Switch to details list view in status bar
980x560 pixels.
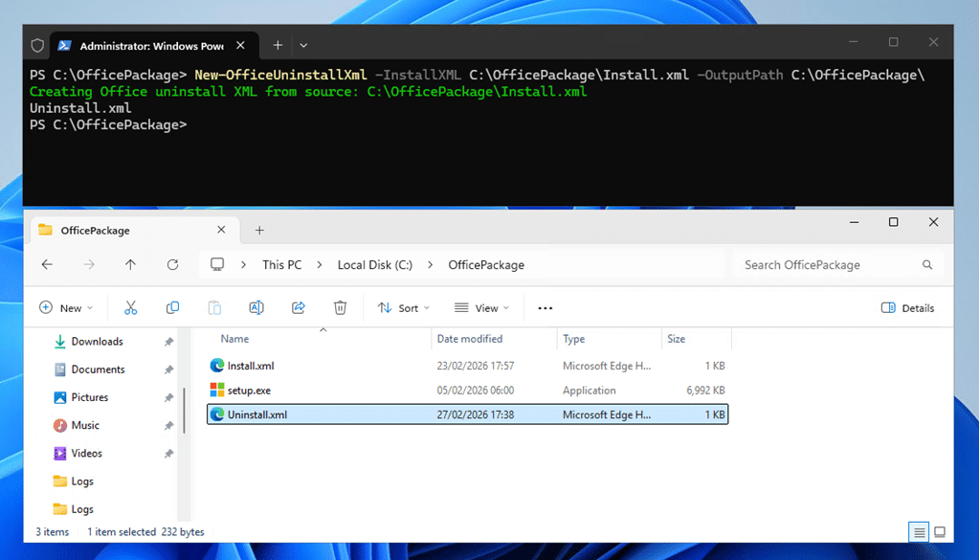pos(919,532)
